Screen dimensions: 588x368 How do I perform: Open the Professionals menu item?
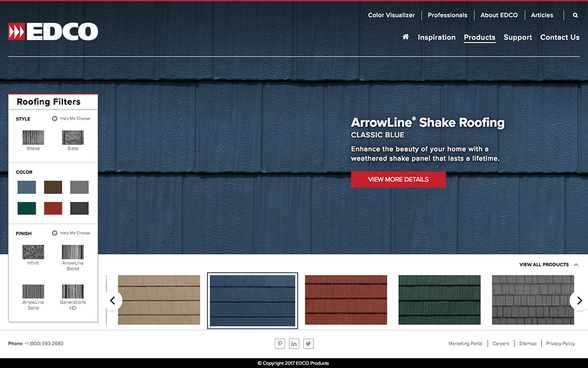[447, 15]
